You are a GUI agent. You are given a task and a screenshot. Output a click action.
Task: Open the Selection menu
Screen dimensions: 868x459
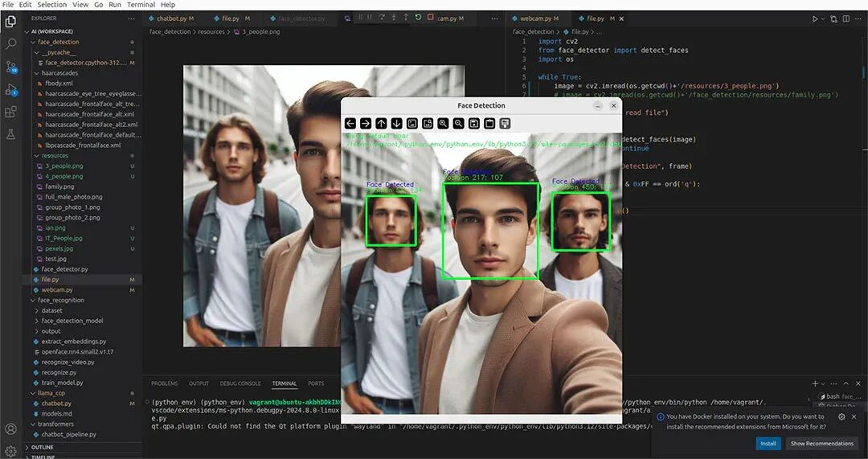52,5
